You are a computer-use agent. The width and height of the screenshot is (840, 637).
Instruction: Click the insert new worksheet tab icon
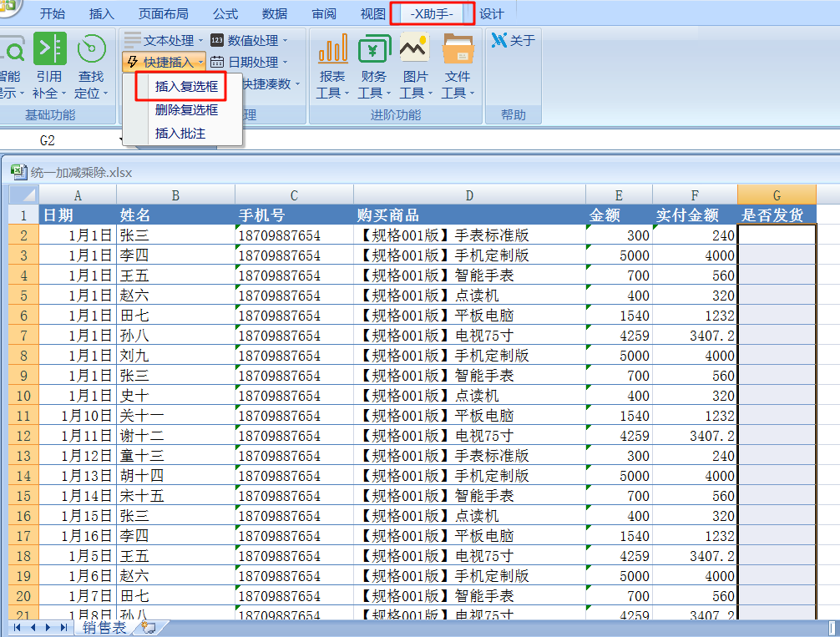[149, 627]
